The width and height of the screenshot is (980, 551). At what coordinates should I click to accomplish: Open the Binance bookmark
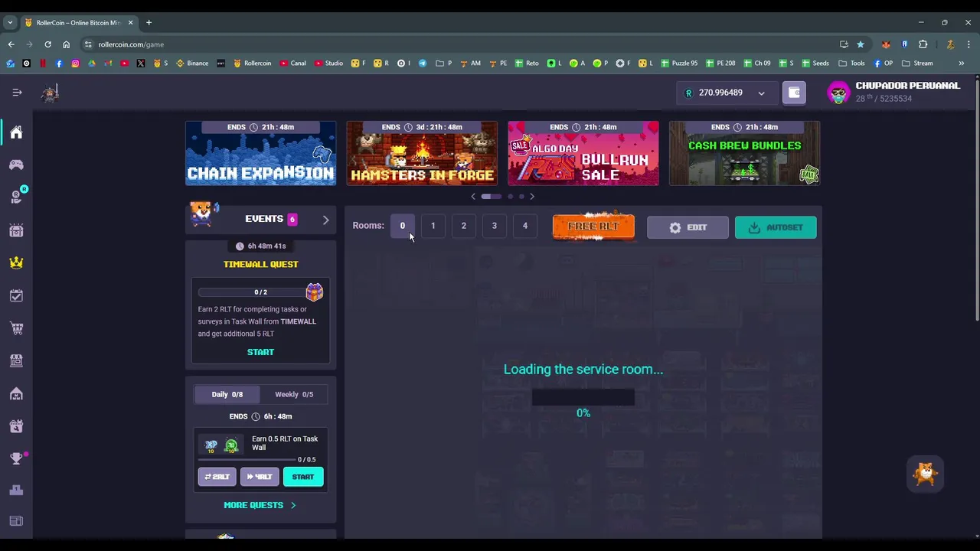coord(192,64)
